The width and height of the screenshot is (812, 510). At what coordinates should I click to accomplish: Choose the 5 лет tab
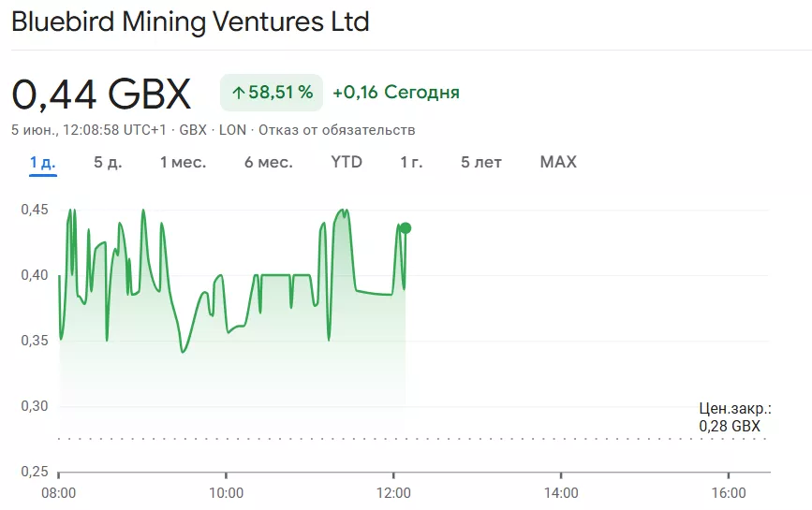[481, 162]
